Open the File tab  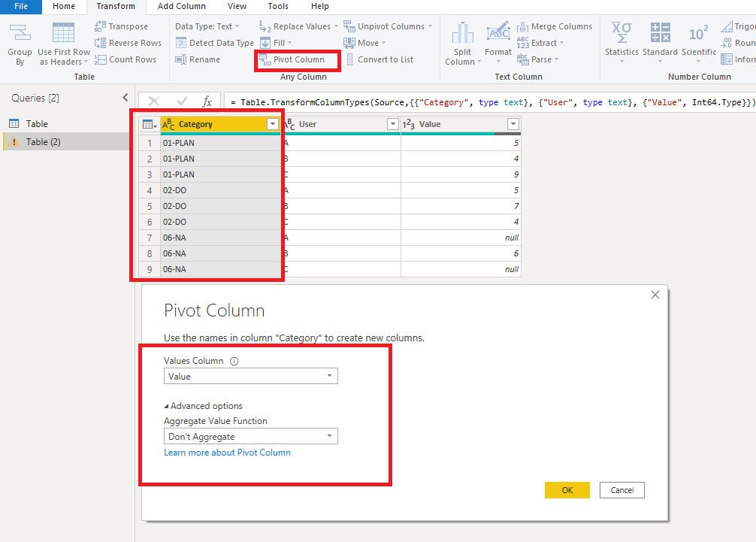21,6
